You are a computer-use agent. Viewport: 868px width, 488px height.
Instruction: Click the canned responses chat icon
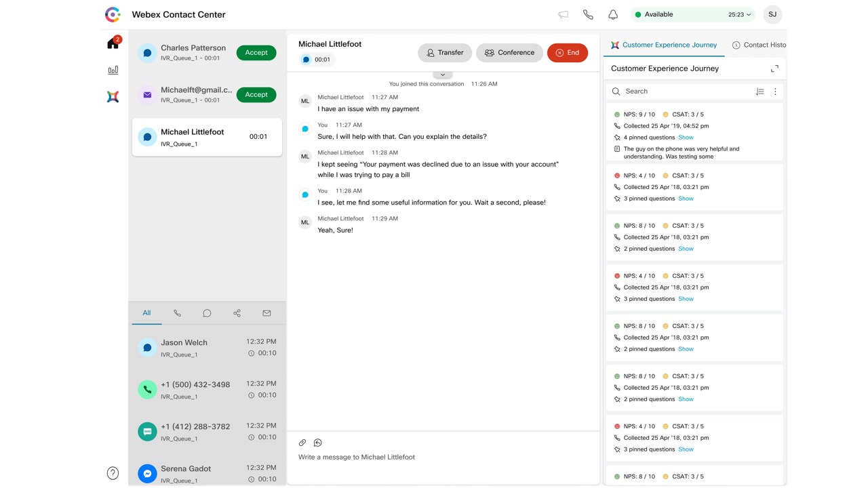click(317, 443)
